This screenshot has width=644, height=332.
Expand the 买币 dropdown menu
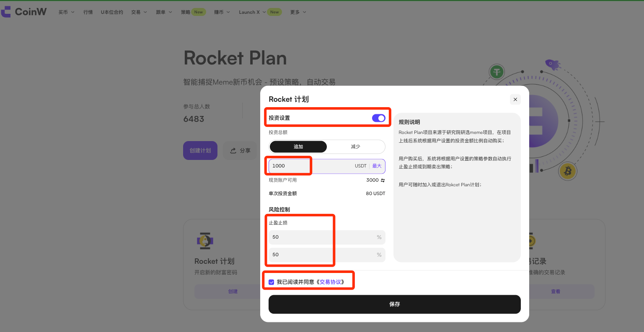coord(66,12)
